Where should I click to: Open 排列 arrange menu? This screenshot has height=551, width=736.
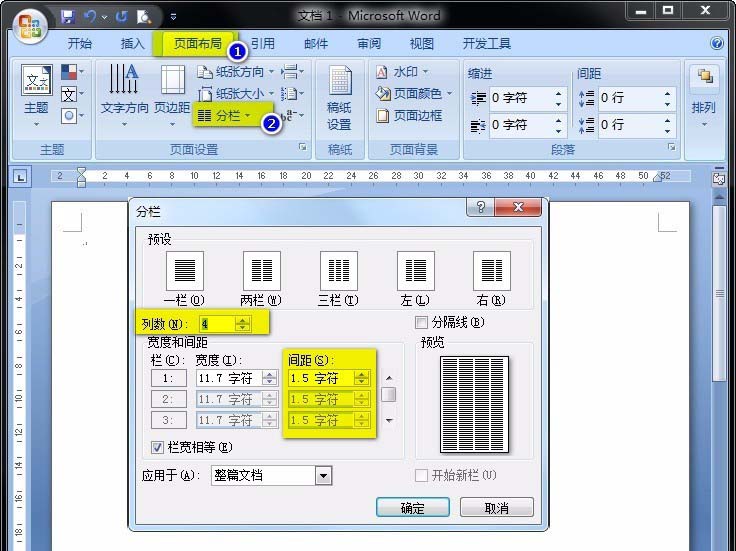[x=703, y=98]
